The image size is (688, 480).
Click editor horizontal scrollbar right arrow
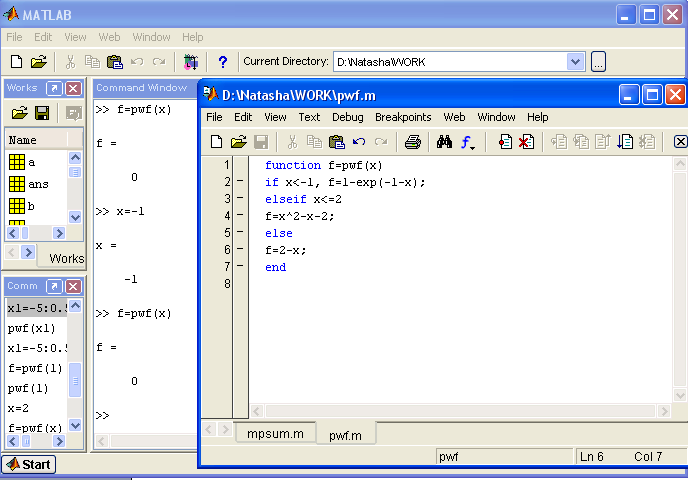click(664, 411)
